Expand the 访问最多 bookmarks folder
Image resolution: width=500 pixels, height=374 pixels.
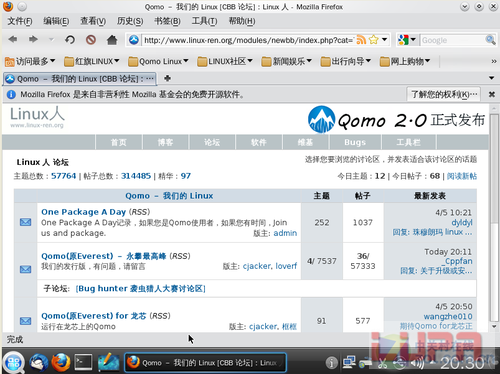tap(30, 61)
